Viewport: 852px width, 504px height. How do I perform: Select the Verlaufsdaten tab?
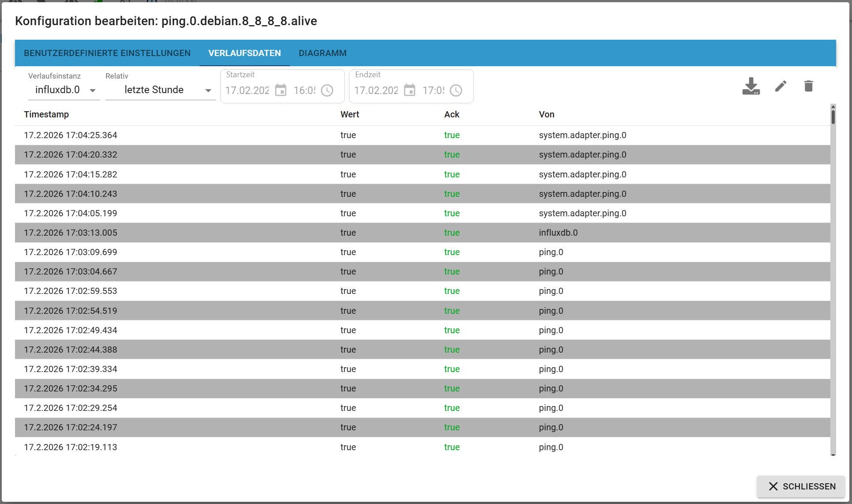click(245, 53)
